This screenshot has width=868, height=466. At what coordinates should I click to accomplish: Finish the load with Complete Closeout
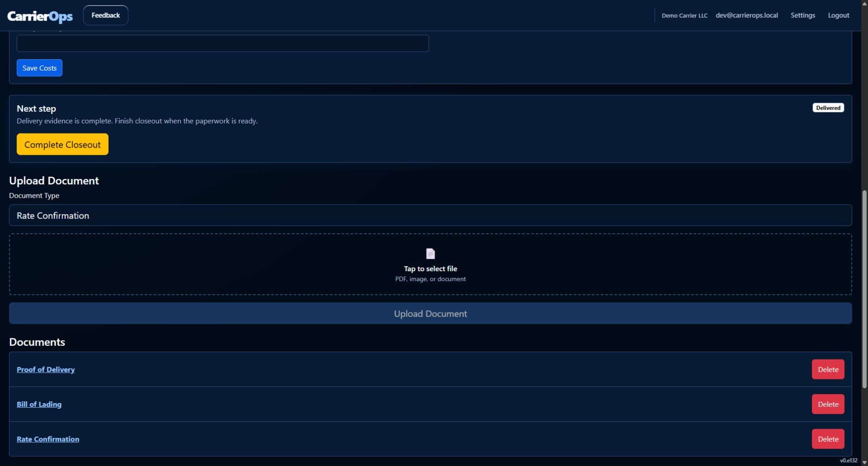click(62, 144)
